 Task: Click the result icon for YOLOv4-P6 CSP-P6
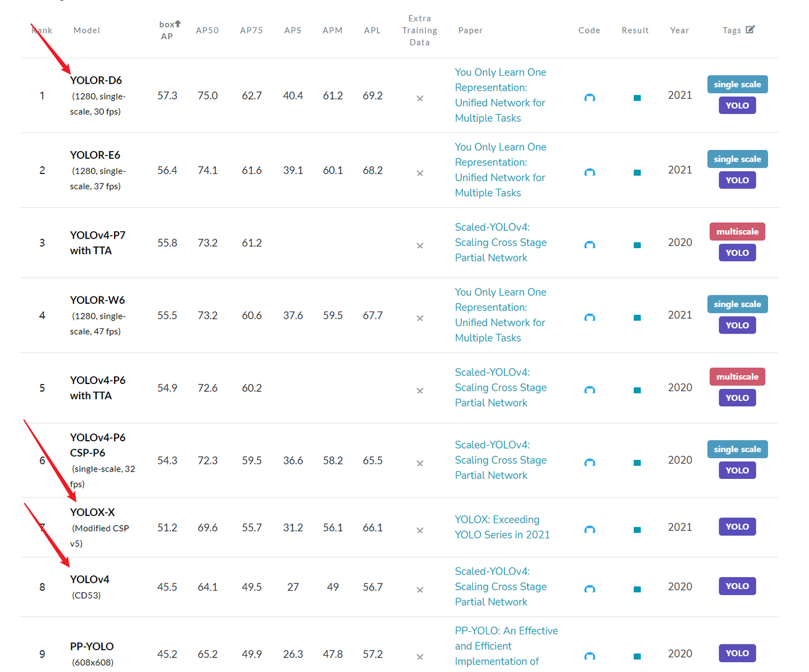[637, 463]
